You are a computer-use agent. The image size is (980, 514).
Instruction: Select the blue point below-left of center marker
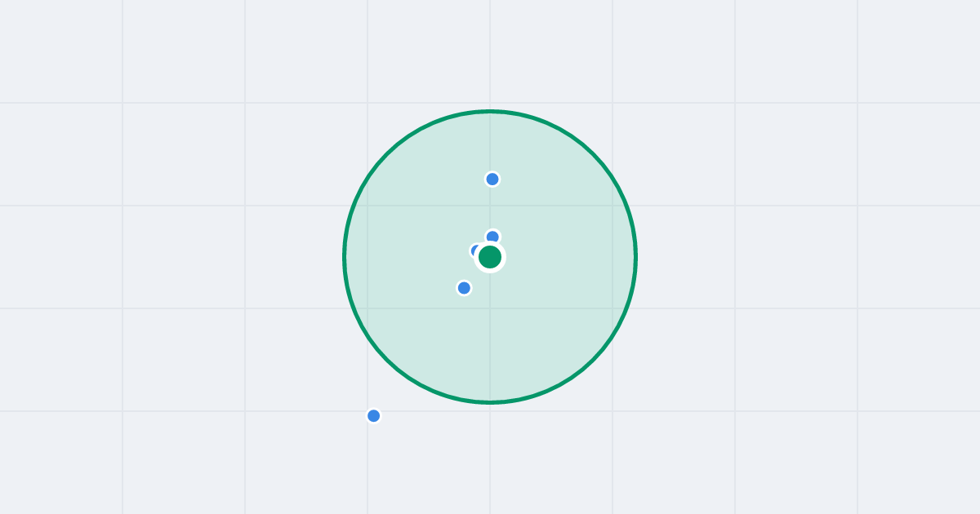(x=464, y=288)
